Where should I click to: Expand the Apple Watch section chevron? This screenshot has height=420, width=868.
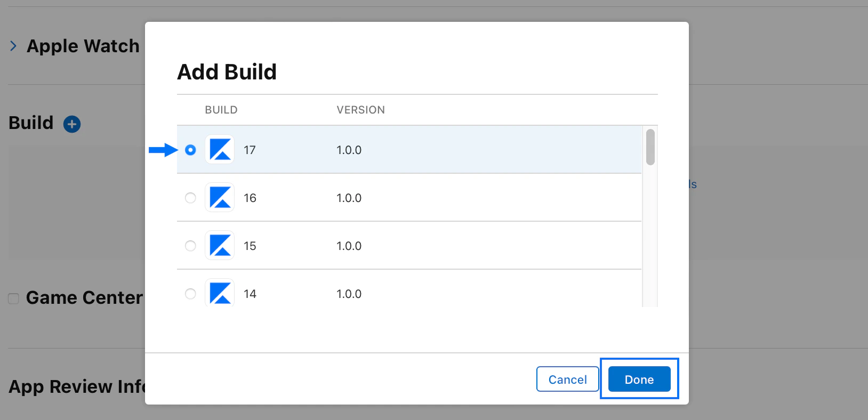coord(13,46)
